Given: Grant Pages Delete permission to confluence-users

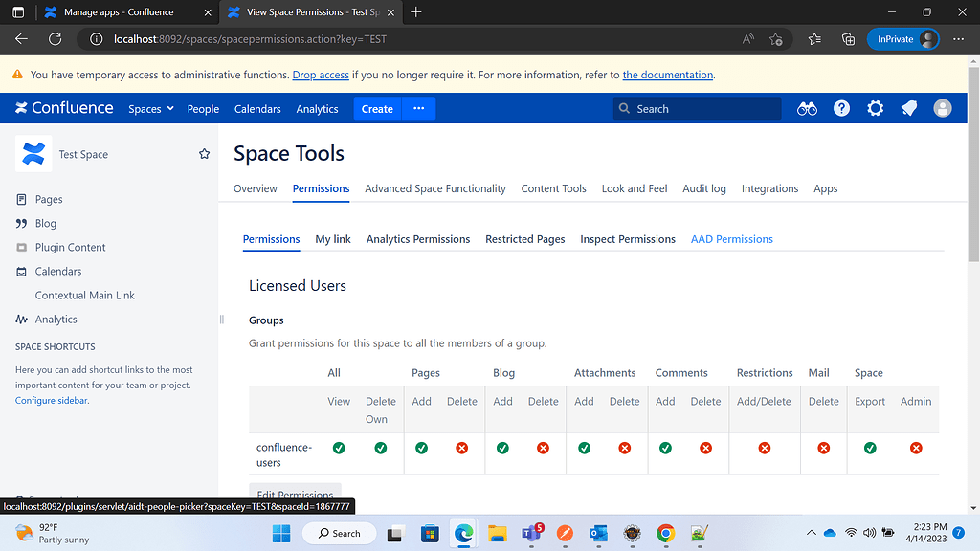Looking at the screenshot, I should 461,447.
